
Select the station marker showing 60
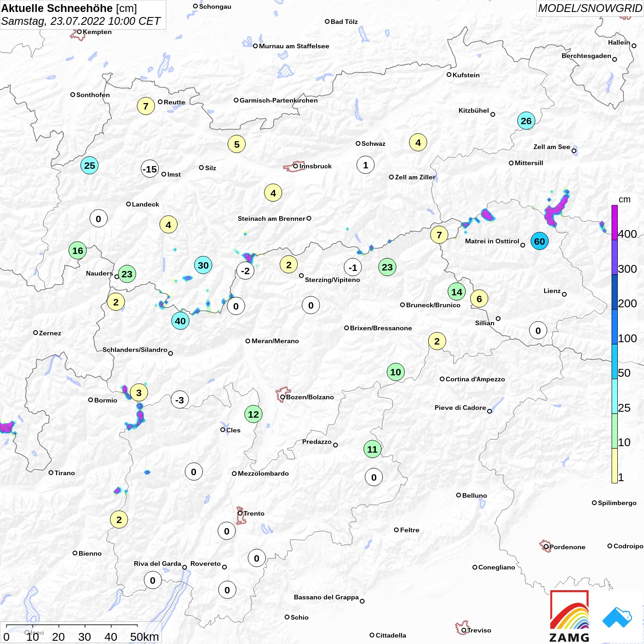tap(540, 241)
